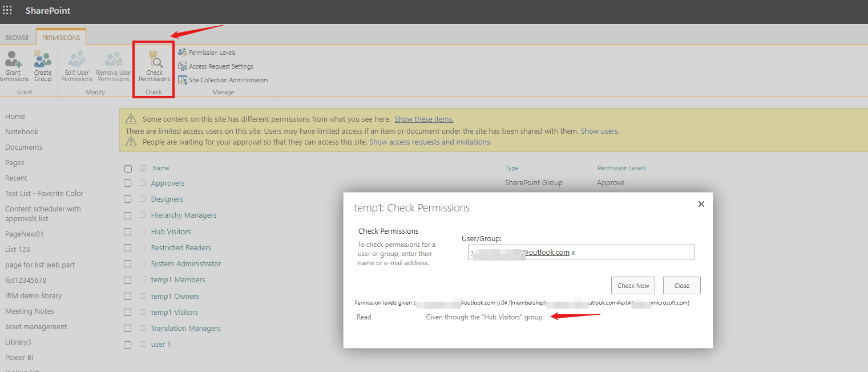Image resolution: width=868 pixels, height=372 pixels.
Task: Open Library3 in the left navigation
Action: coord(18,342)
